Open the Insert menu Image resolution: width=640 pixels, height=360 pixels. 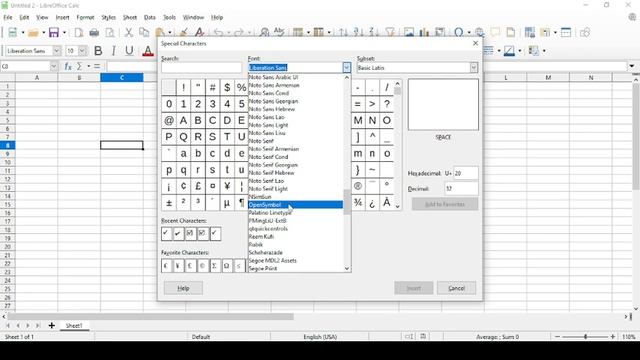coord(62,18)
